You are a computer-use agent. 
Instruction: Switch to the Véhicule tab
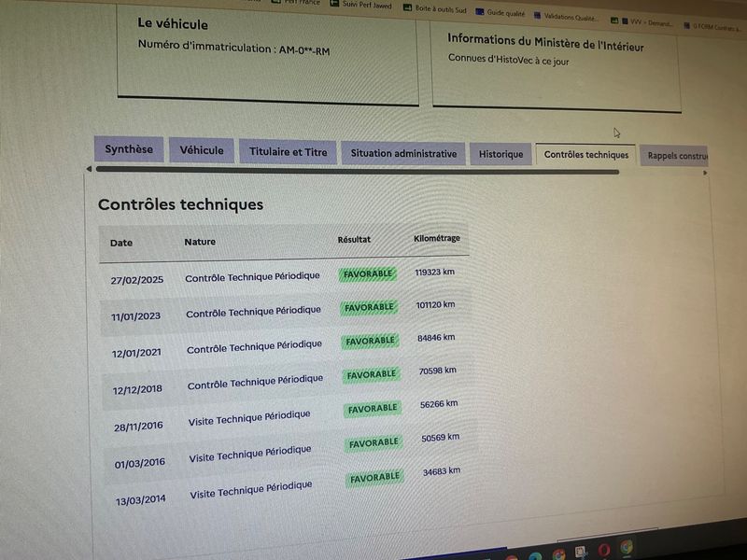pyautogui.click(x=202, y=150)
